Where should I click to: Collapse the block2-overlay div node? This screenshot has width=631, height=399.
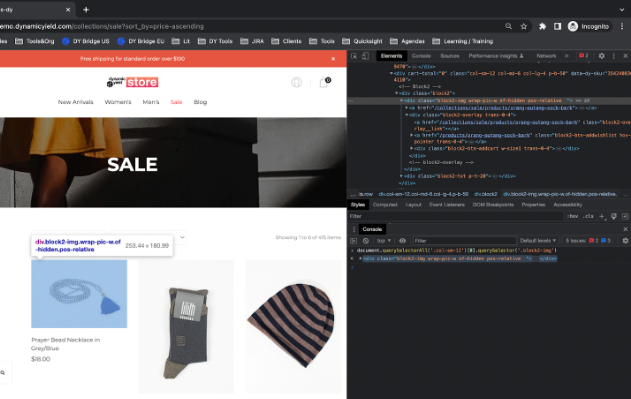406,115
